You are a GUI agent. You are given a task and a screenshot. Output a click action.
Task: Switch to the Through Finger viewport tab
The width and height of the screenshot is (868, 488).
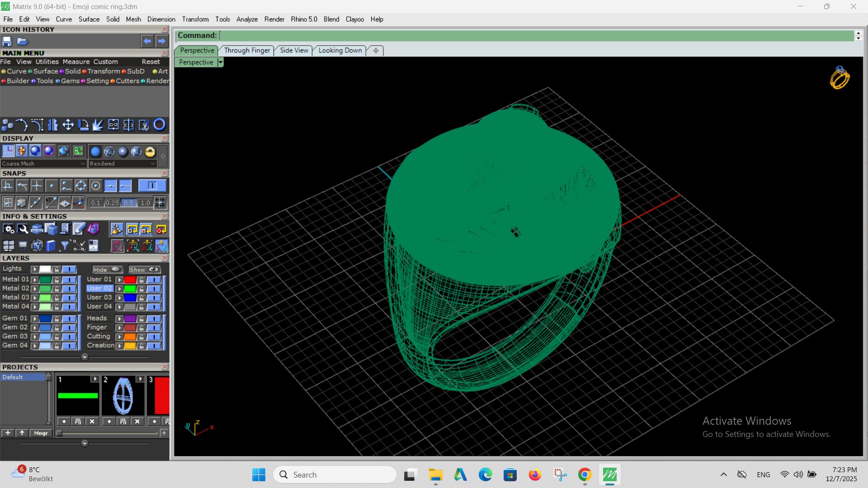pyautogui.click(x=247, y=50)
